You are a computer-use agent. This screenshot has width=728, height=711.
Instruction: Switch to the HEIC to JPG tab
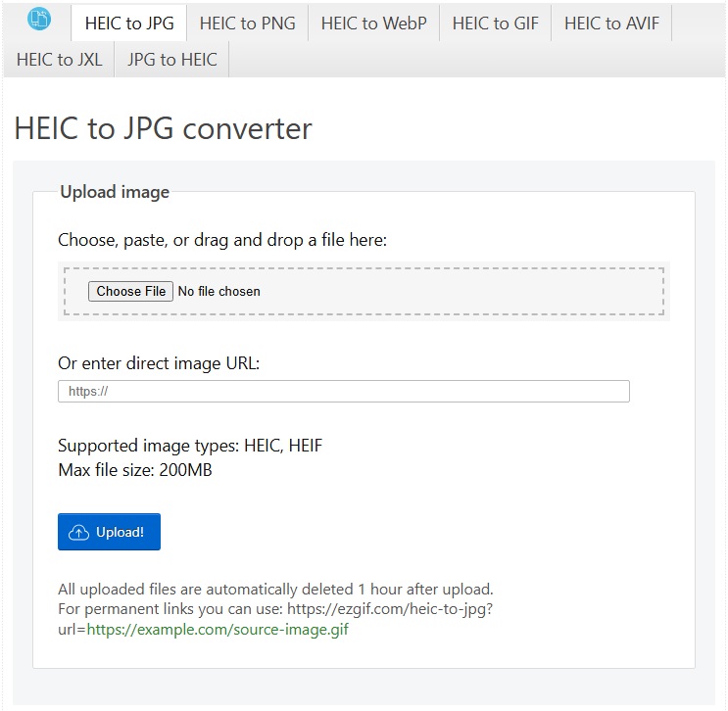pos(129,24)
